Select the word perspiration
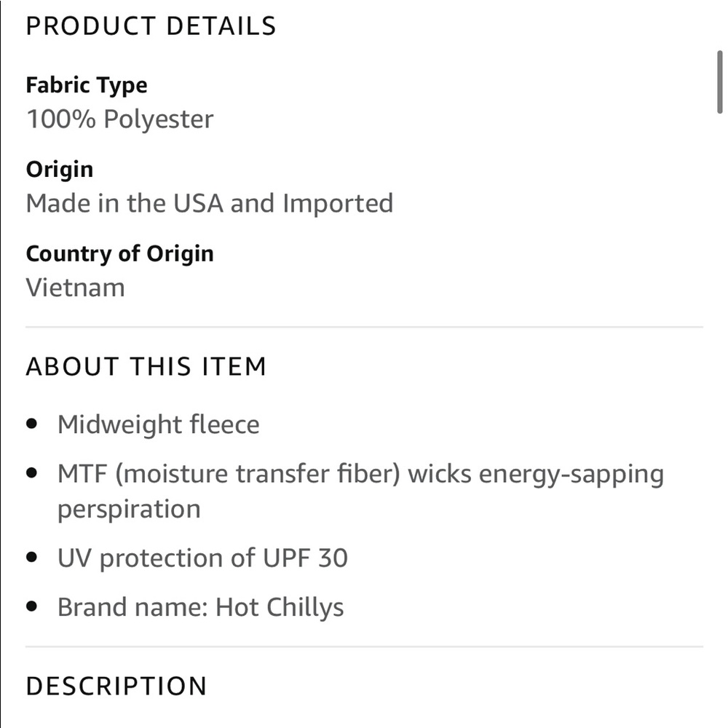 pos(129,510)
